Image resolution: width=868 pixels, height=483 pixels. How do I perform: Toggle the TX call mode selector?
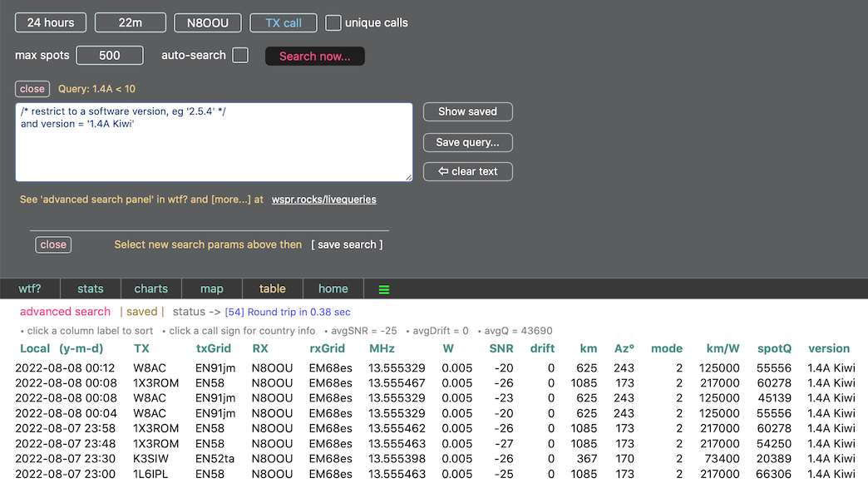click(284, 22)
